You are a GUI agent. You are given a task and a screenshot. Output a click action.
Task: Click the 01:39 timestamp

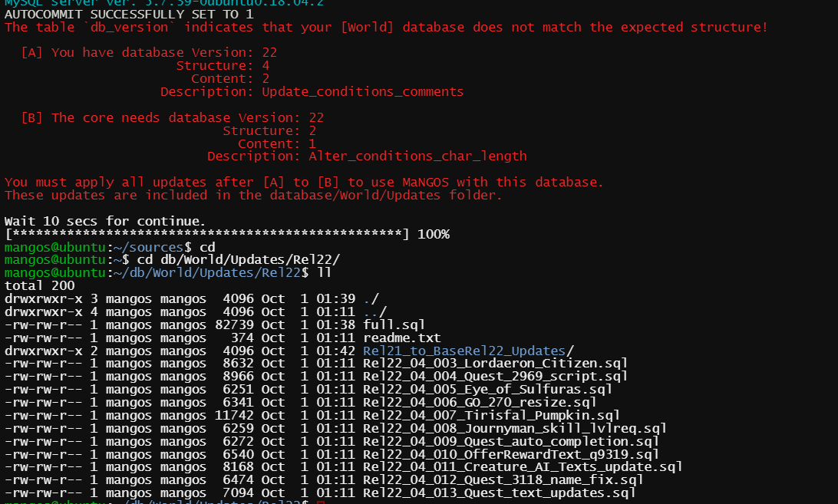click(x=335, y=298)
